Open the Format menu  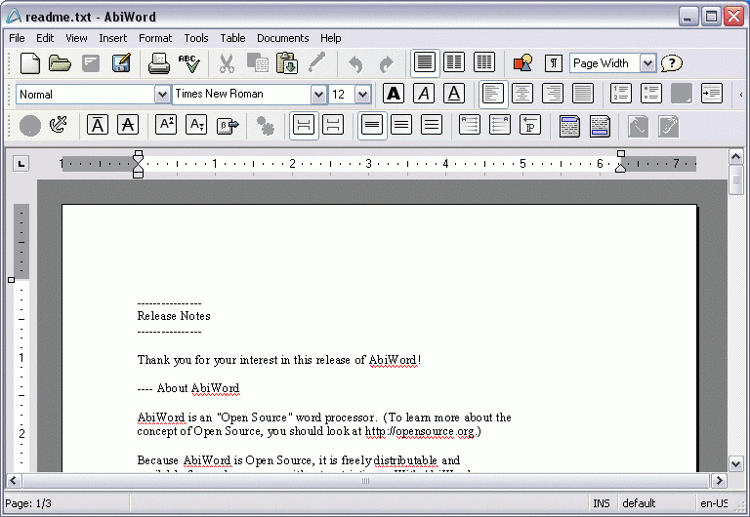tap(155, 38)
